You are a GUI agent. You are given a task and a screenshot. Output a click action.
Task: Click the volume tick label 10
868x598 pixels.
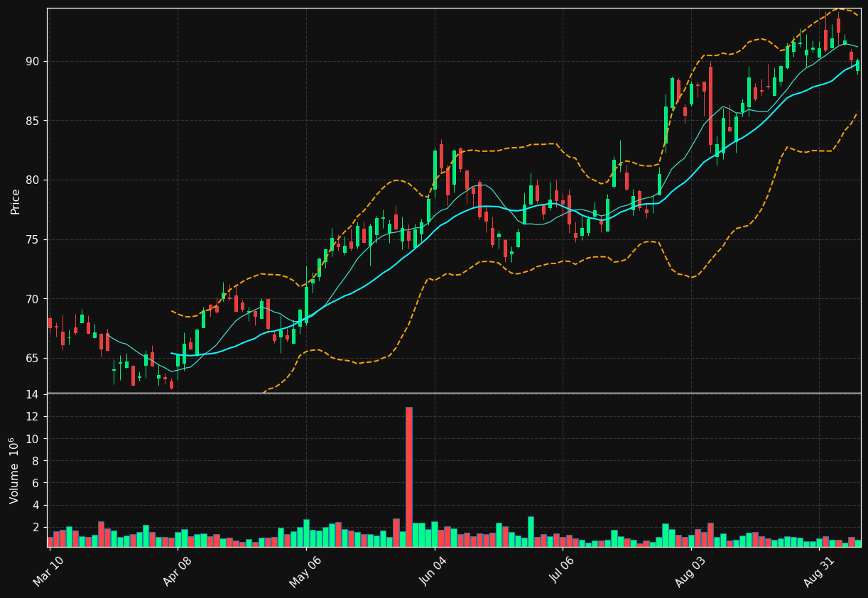pos(33,439)
